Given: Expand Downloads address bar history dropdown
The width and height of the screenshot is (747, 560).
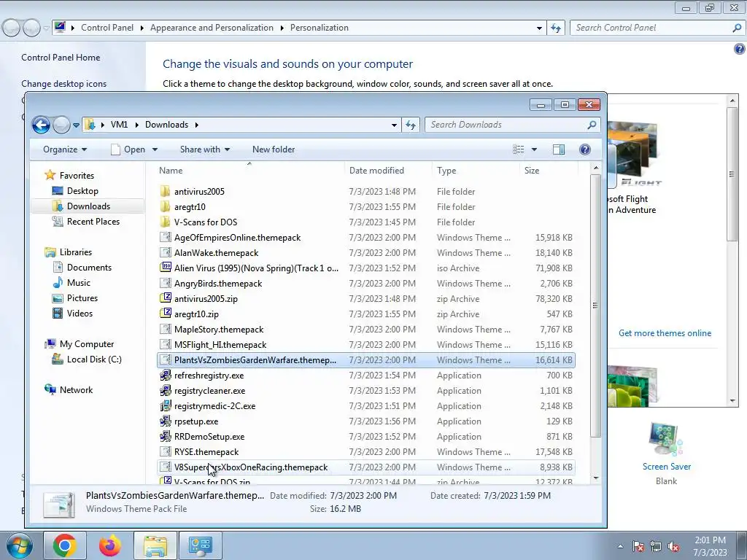Looking at the screenshot, I should [x=394, y=125].
